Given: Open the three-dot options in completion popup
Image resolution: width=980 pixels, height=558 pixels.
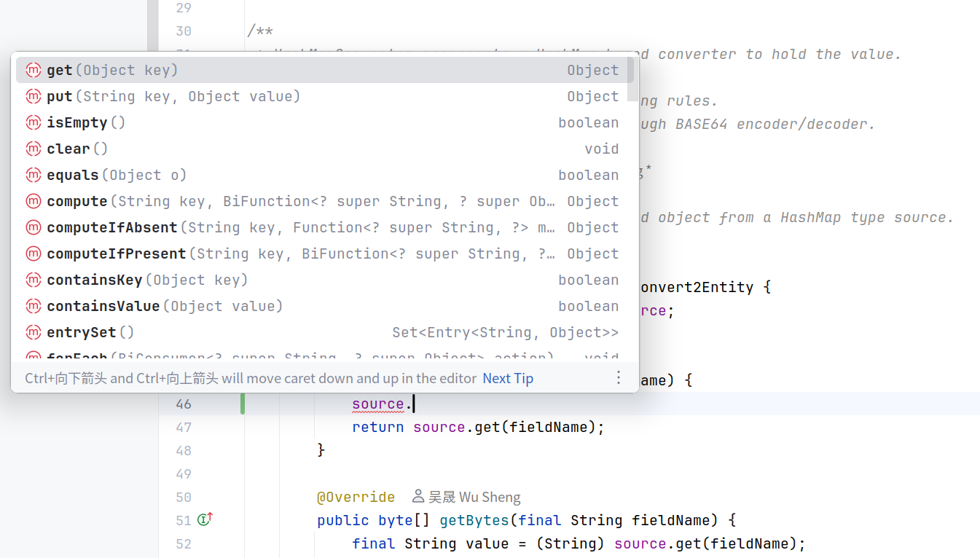Looking at the screenshot, I should point(619,377).
